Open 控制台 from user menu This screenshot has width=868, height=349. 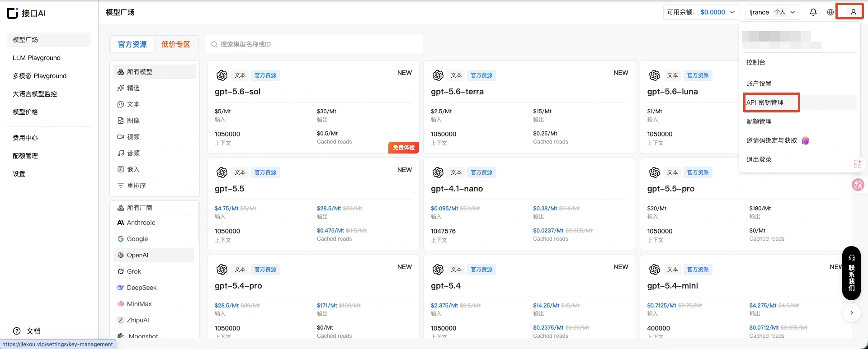click(x=799, y=62)
